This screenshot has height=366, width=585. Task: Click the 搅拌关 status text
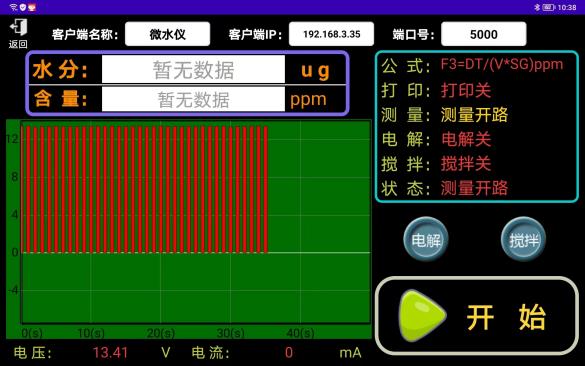pos(466,164)
